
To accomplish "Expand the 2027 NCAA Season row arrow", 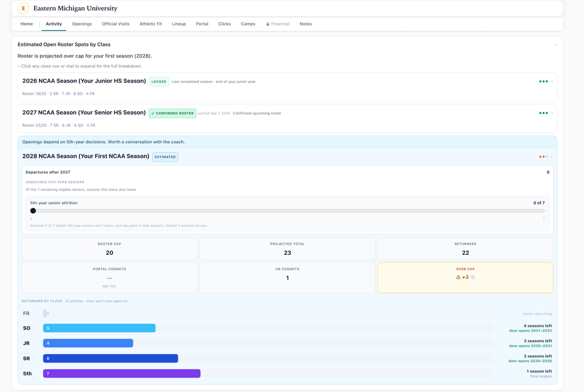I will pyautogui.click(x=552, y=113).
